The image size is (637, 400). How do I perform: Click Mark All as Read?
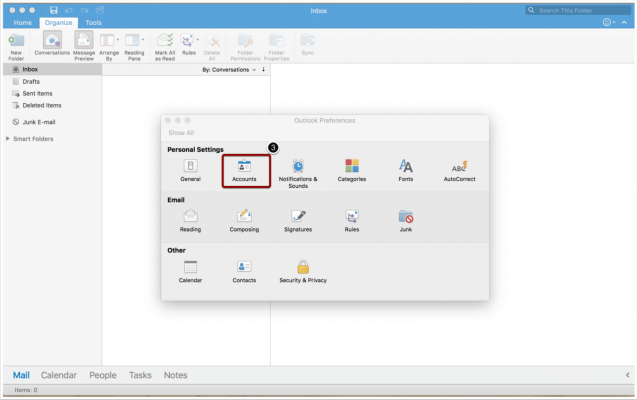point(165,47)
